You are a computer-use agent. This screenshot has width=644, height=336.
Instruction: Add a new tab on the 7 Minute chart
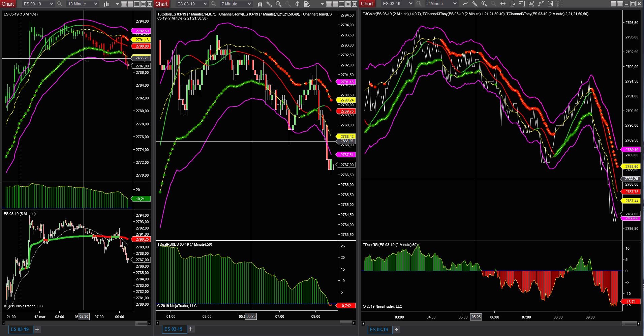coord(191,329)
